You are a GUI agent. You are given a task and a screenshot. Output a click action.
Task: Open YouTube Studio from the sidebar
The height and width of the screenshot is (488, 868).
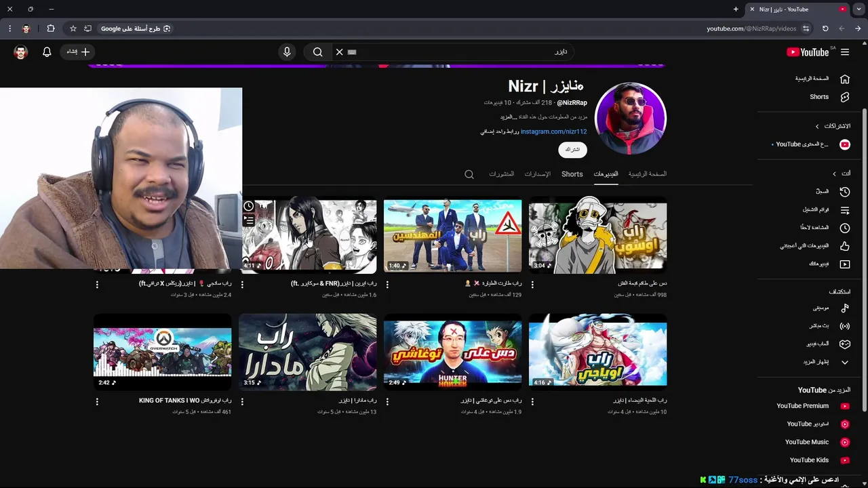[x=817, y=424]
